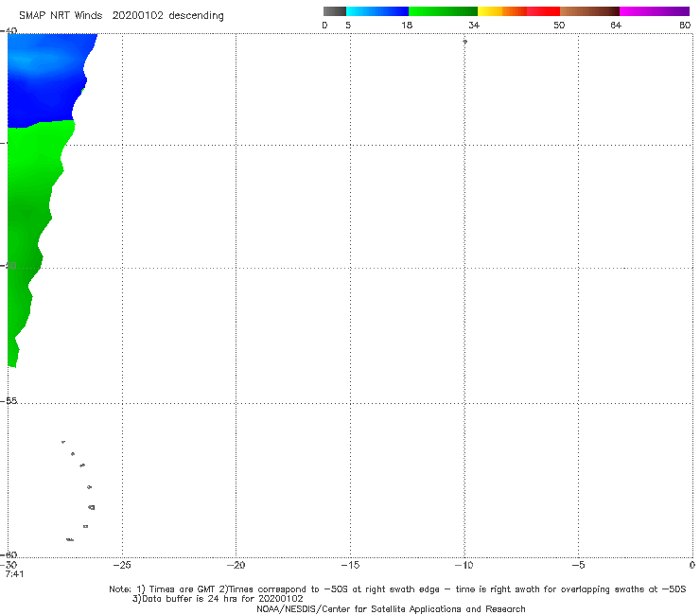This screenshot has height=615, width=700.
Task: Click colorbar label 64
Action: tap(616, 25)
